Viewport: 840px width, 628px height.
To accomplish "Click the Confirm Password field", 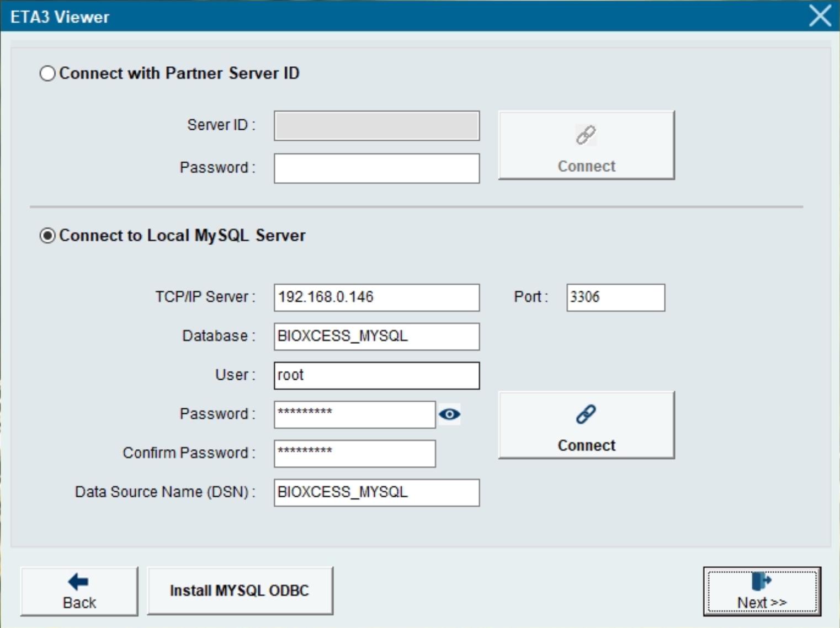I will (x=354, y=454).
